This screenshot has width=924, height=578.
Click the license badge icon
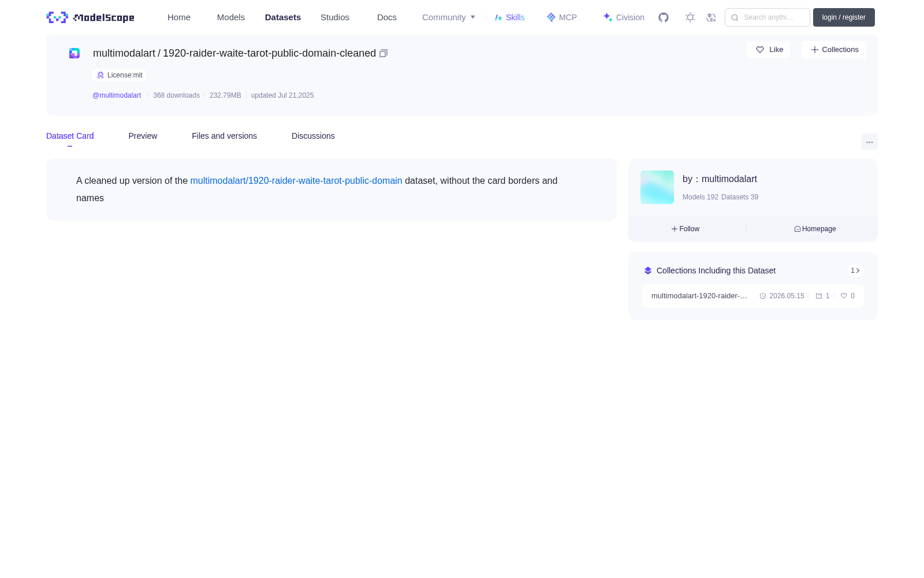coord(100,75)
